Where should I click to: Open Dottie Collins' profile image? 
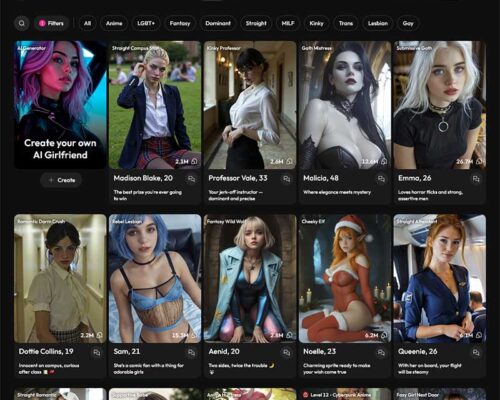coord(60,278)
